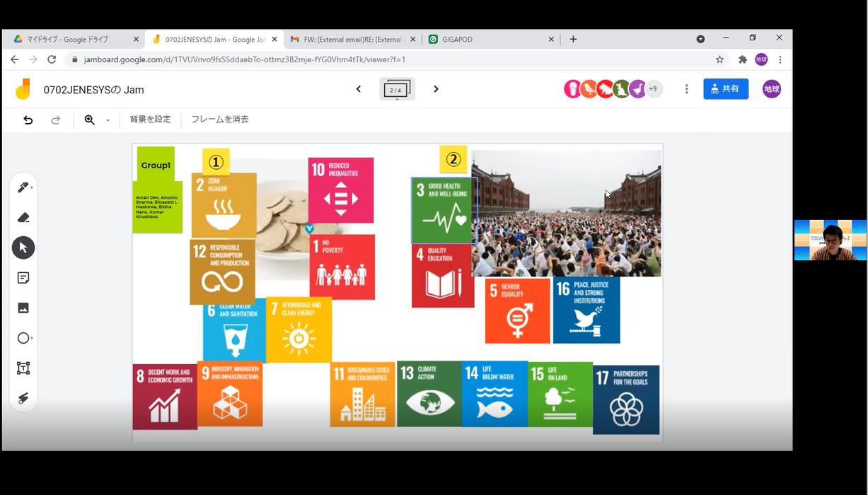Select the yellow ② sticky note

(453, 159)
